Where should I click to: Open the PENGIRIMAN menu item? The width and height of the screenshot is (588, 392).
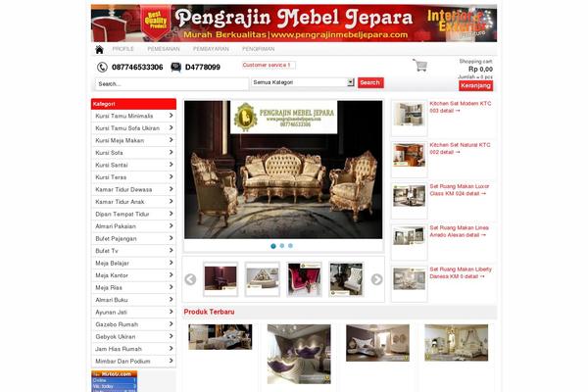pyautogui.click(x=259, y=49)
